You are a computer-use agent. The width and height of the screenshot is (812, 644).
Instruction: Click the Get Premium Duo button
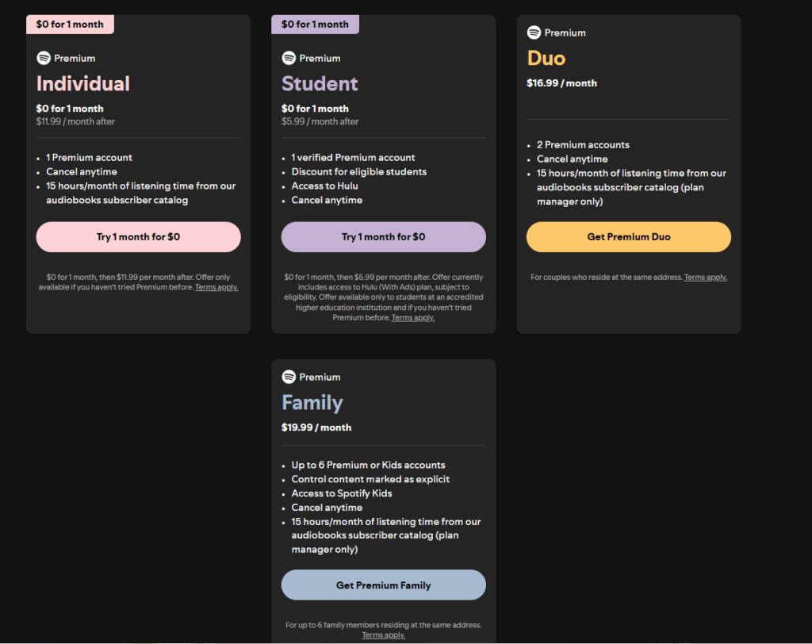tap(628, 237)
